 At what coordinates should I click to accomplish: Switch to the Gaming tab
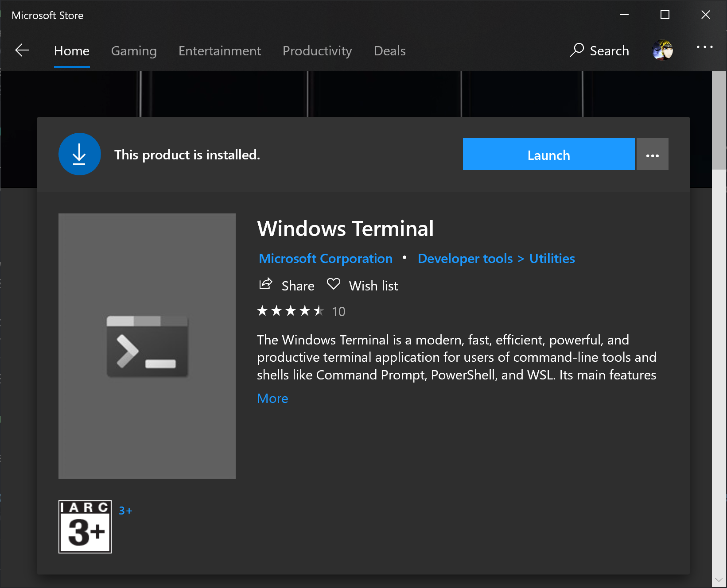[x=134, y=50]
